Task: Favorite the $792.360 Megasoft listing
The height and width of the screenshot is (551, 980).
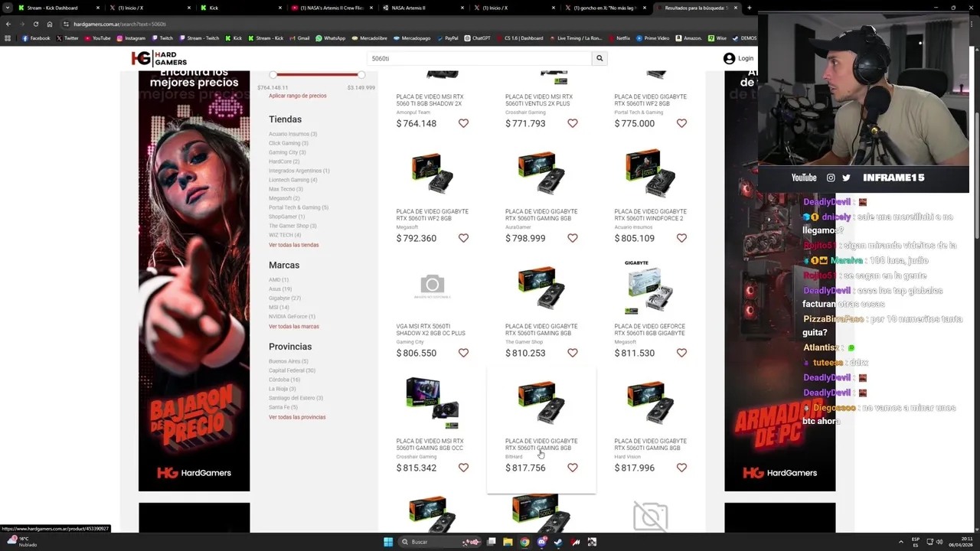Action: point(463,238)
